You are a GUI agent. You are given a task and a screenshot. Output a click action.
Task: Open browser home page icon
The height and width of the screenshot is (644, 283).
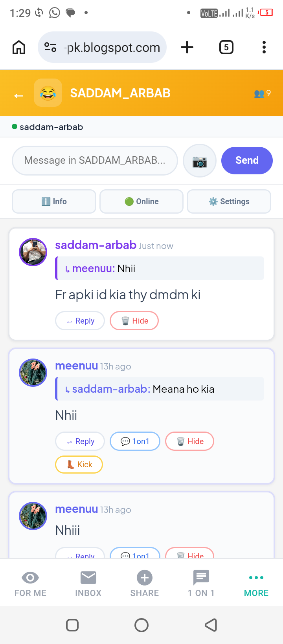point(19,48)
